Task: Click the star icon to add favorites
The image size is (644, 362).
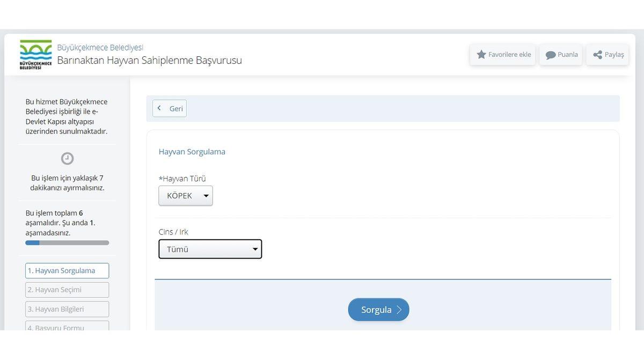Action: point(481,54)
